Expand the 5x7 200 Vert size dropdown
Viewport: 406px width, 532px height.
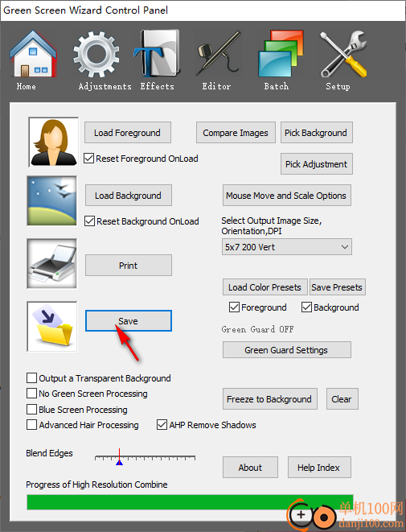287,247
